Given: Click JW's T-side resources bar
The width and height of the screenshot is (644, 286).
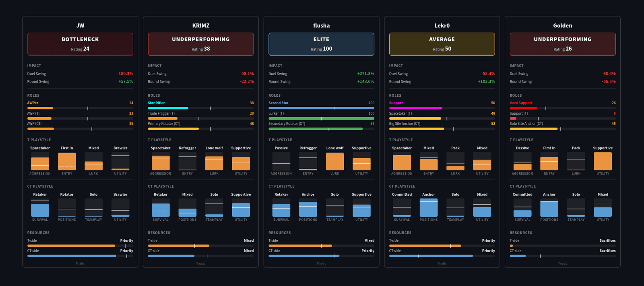Looking at the screenshot, I should [80, 246].
